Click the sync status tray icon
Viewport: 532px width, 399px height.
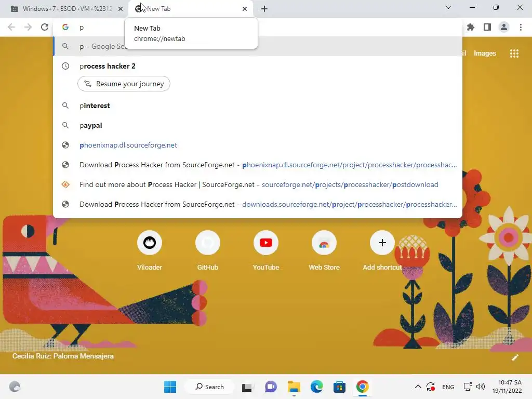pyautogui.click(x=431, y=387)
